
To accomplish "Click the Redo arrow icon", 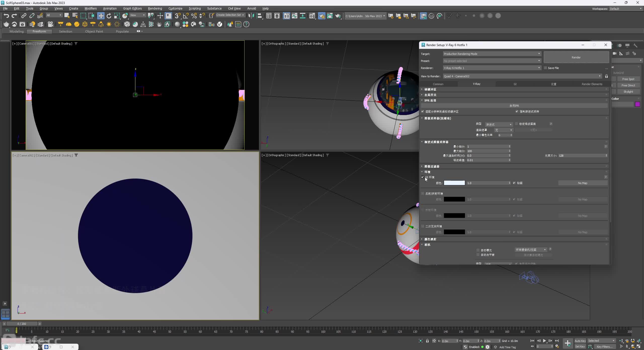I will click(x=14, y=16).
